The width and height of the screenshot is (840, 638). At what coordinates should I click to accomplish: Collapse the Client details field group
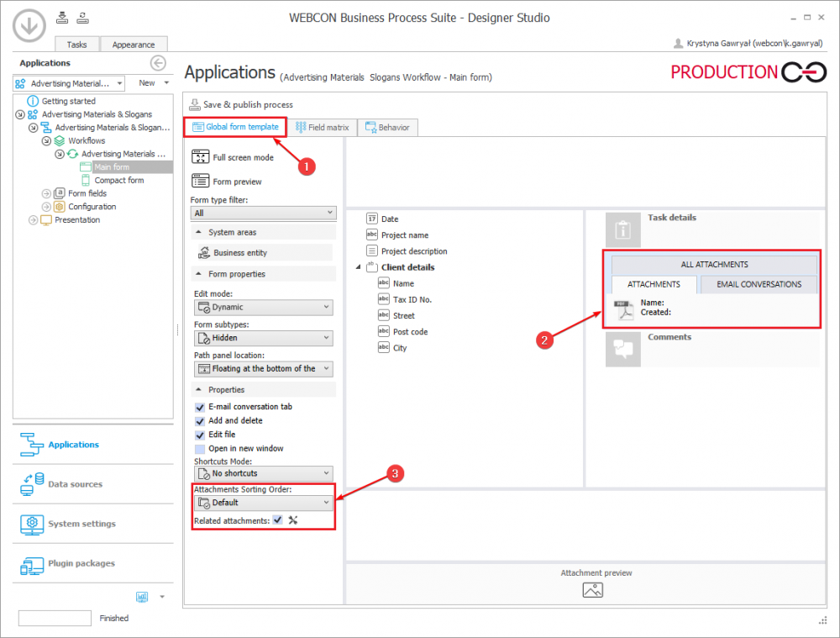tap(359, 267)
